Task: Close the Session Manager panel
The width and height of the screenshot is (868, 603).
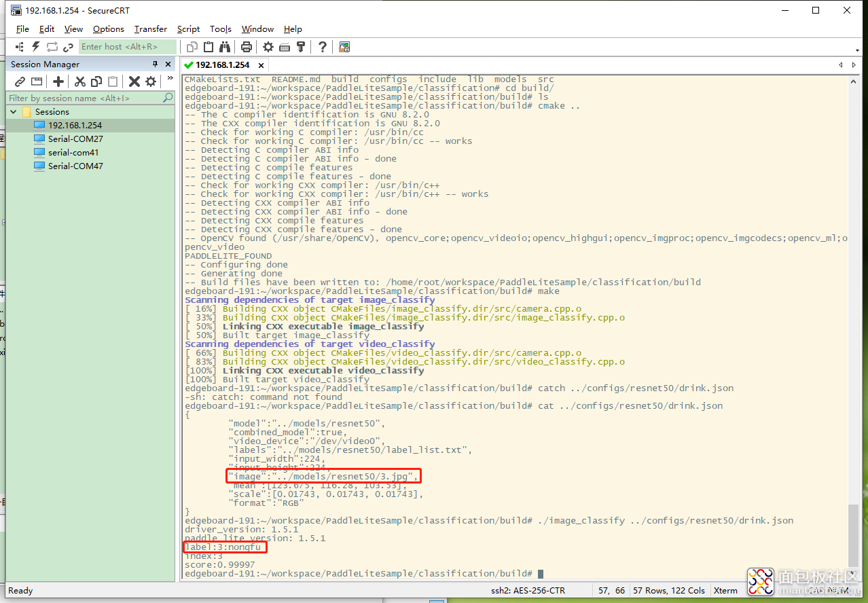Action: tap(168, 64)
